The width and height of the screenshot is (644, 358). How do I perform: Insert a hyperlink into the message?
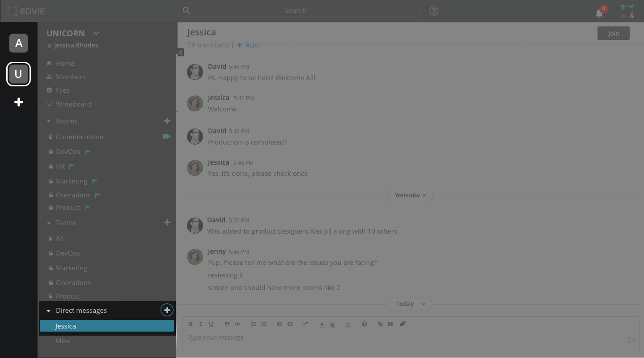(x=380, y=324)
